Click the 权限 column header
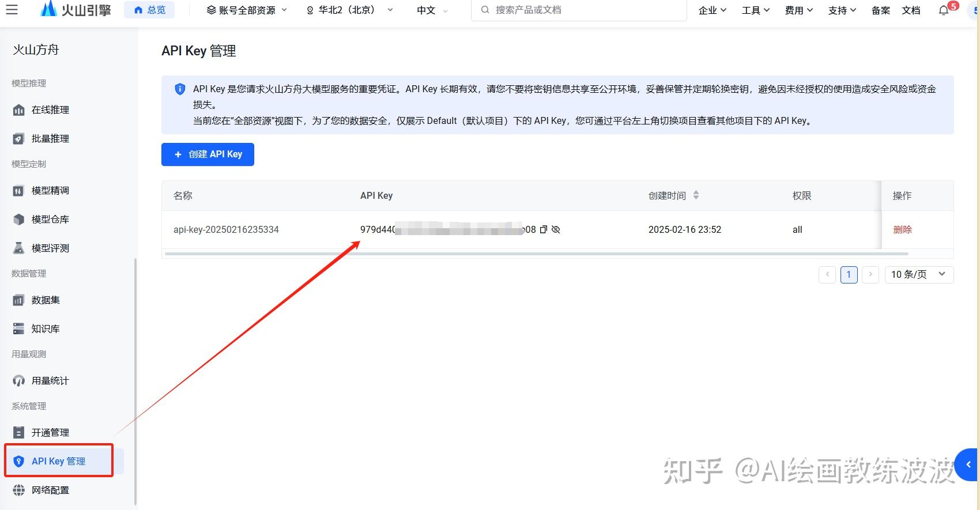980x510 pixels. click(x=801, y=195)
